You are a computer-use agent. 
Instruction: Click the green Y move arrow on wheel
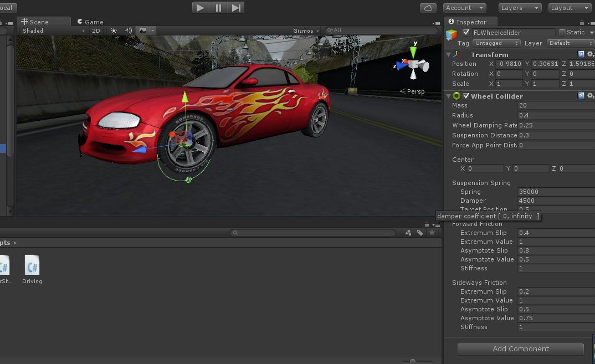click(x=185, y=97)
